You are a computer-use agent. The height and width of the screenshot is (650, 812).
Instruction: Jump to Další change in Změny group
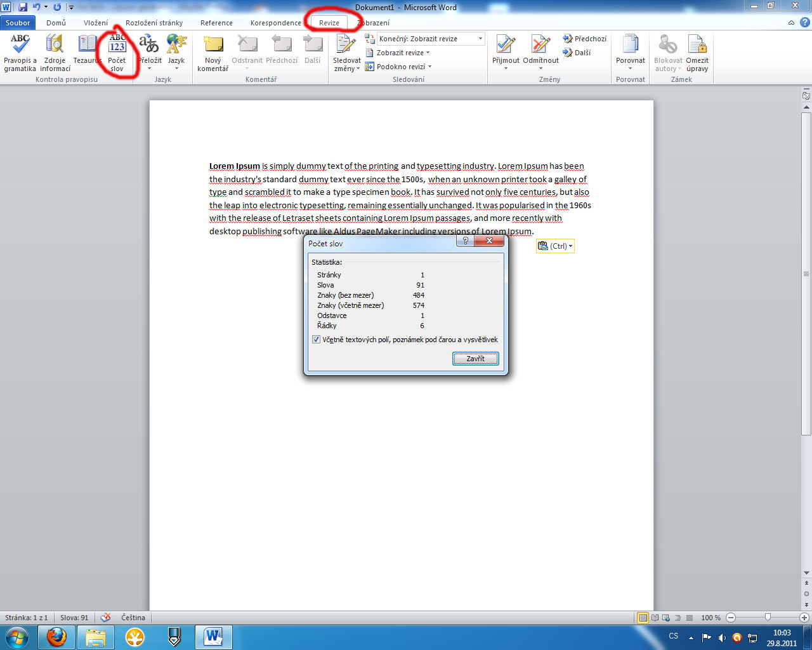point(577,53)
